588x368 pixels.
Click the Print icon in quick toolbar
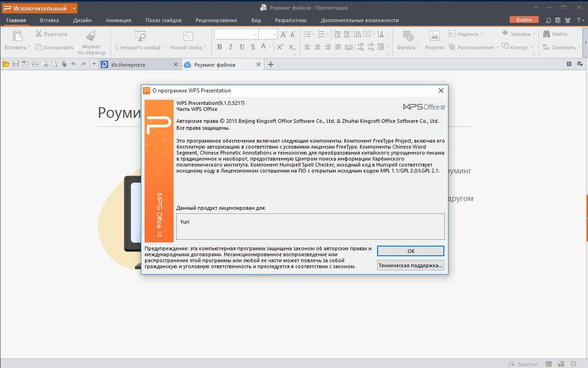tap(35, 64)
